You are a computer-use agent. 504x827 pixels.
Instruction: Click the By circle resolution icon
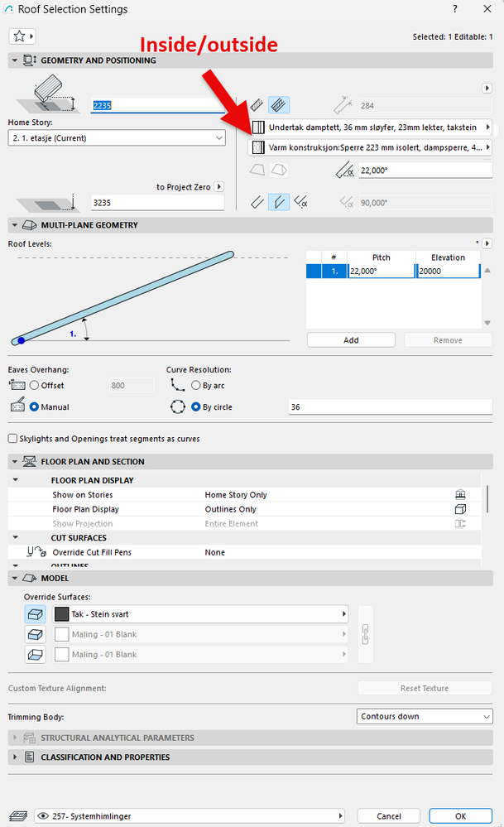[x=178, y=406]
